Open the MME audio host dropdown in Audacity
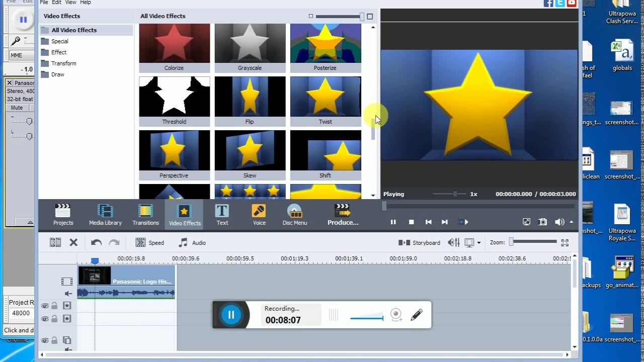Viewport: 644px width, 362px height. [x=22, y=55]
